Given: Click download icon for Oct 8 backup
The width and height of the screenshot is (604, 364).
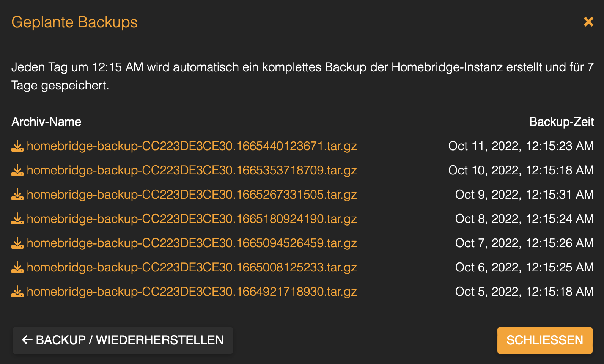Looking at the screenshot, I should (x=17, y=219).
